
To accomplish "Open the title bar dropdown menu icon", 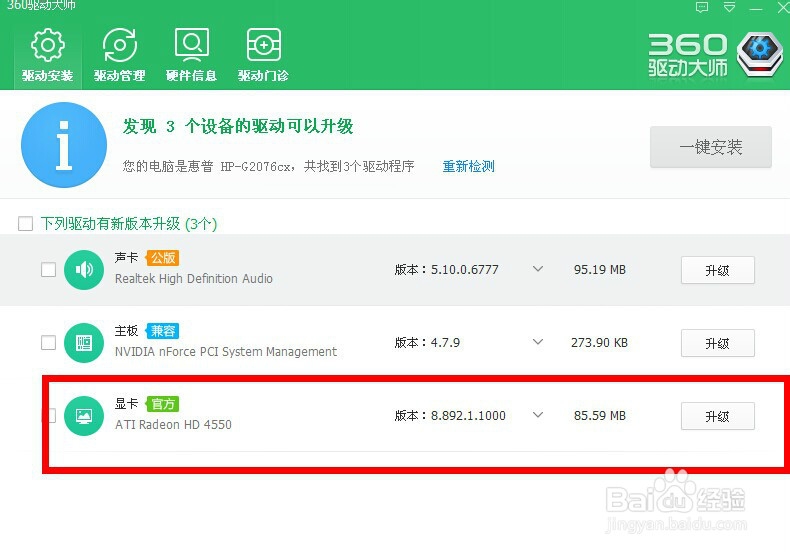I will click(x=729, y=7).
